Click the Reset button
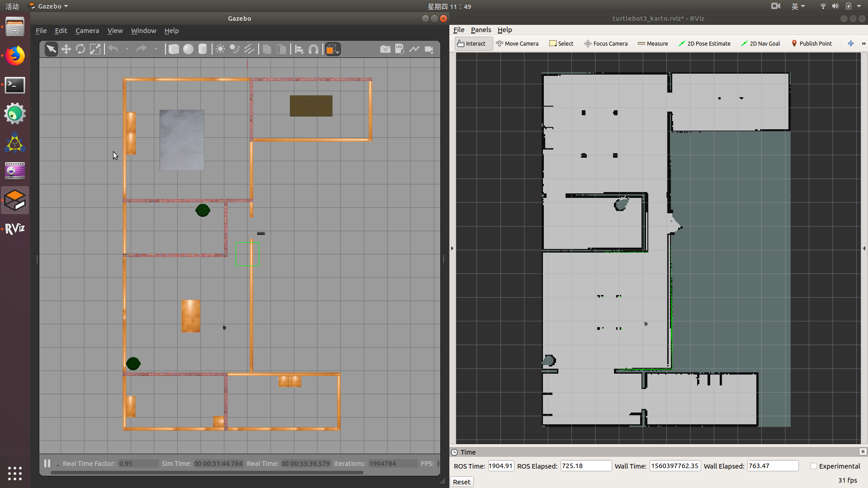The image size is (868, 488). click(462, 482)
